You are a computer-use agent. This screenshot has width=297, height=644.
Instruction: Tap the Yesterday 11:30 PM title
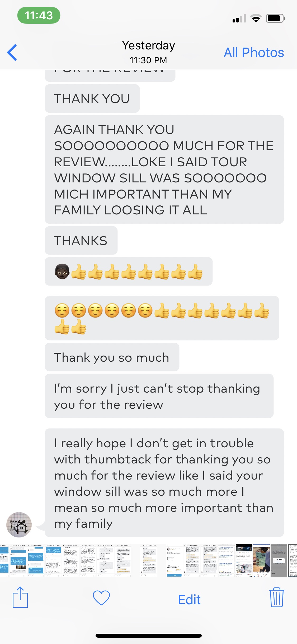pos(148,52)
